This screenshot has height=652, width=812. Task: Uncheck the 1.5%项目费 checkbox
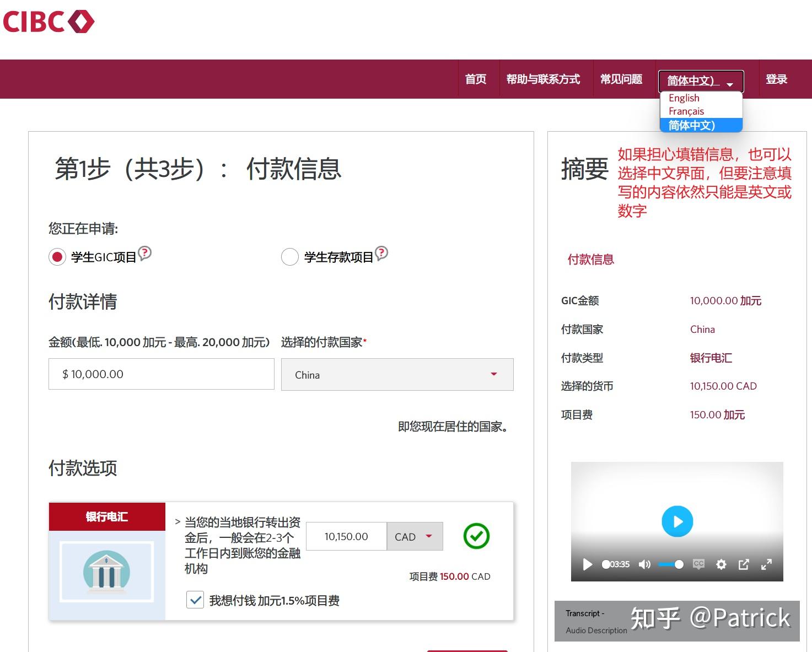point(195,600)
